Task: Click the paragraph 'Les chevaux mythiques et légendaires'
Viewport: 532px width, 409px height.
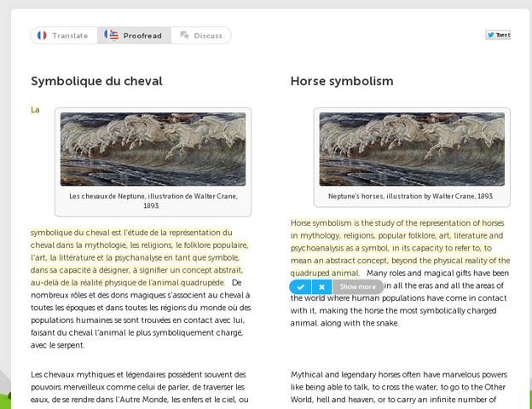Action: 140,388
